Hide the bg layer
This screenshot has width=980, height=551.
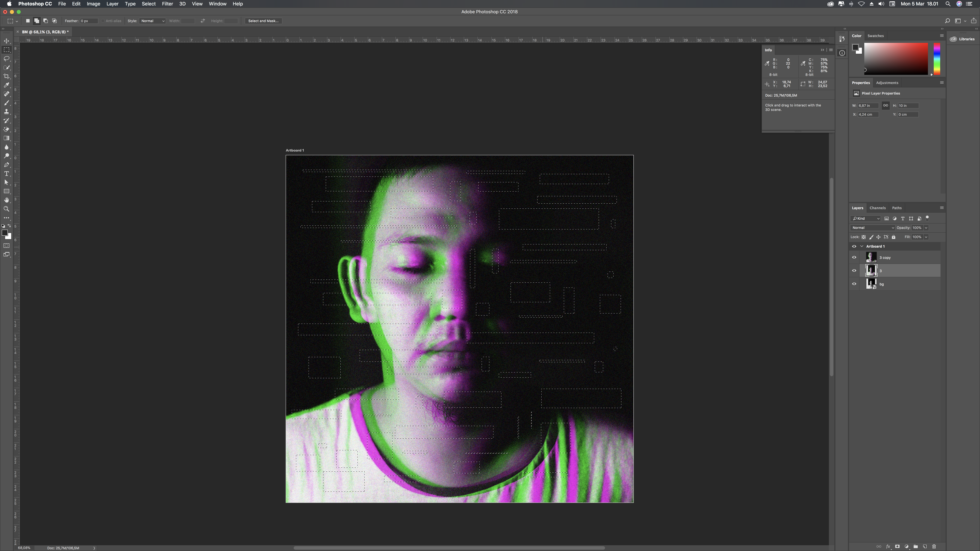click(x=854, y=284)
